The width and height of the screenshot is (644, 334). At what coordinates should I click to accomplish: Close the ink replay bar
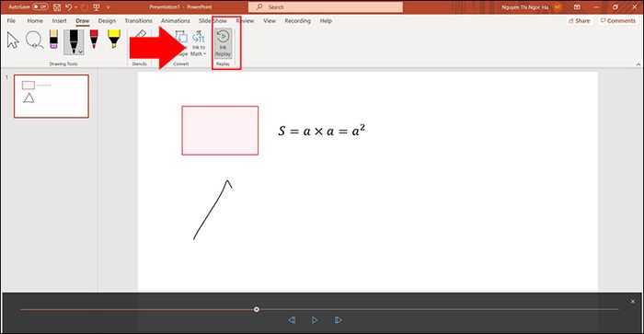(633, 302)
